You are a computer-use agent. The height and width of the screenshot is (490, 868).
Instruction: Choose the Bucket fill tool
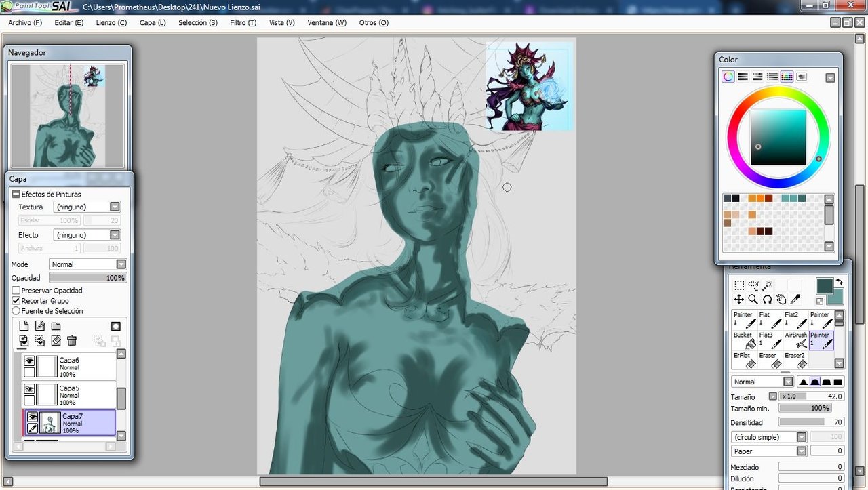tap(744, 340)
